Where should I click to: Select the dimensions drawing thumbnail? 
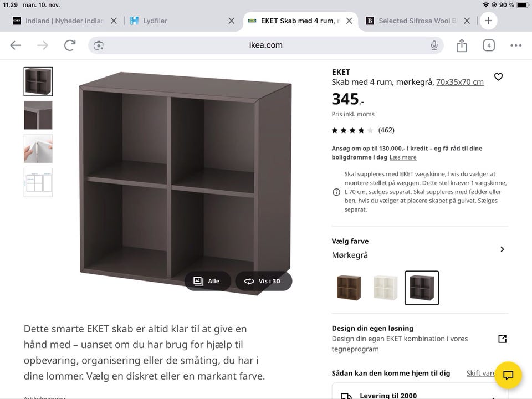point(38,182)
